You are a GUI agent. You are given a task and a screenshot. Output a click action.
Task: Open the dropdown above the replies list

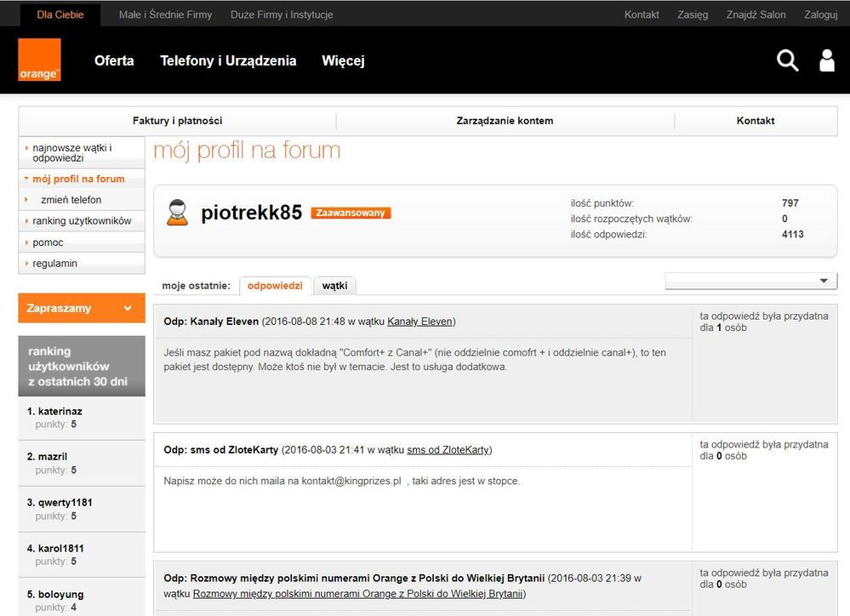coord(750,281)
